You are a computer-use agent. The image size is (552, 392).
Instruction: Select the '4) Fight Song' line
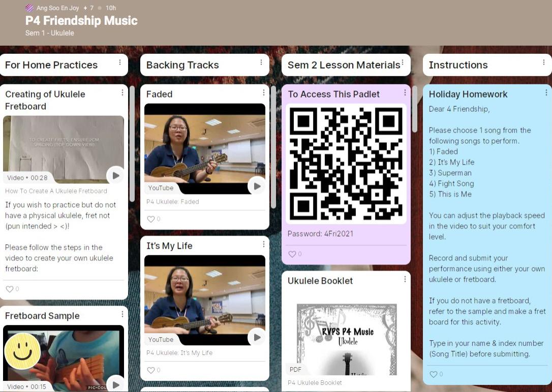coord(451,183)
